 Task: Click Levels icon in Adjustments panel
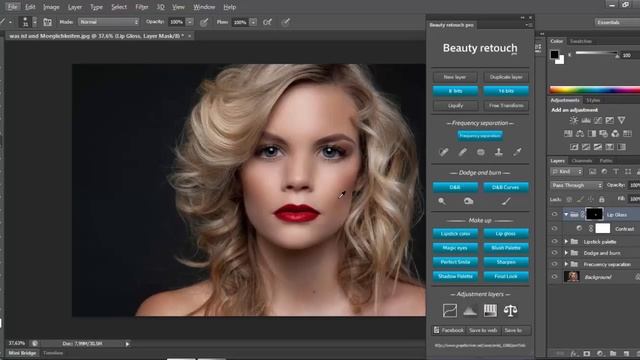(586, 120)
